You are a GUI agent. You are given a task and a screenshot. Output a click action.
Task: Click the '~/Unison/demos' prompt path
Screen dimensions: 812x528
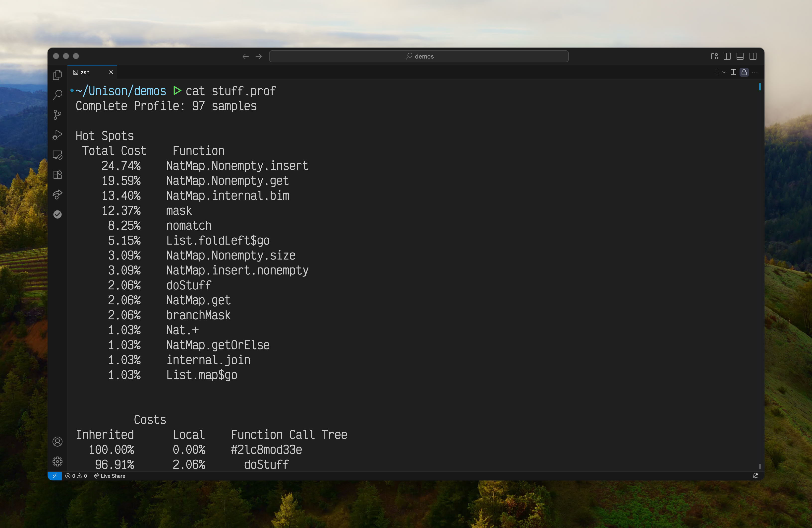click(x=121, y=91)
